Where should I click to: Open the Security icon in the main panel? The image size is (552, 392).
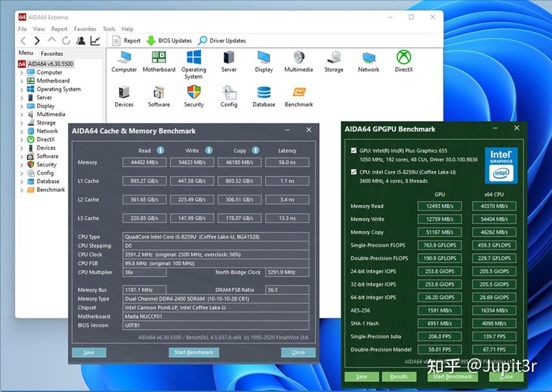(x=194, y=95)
